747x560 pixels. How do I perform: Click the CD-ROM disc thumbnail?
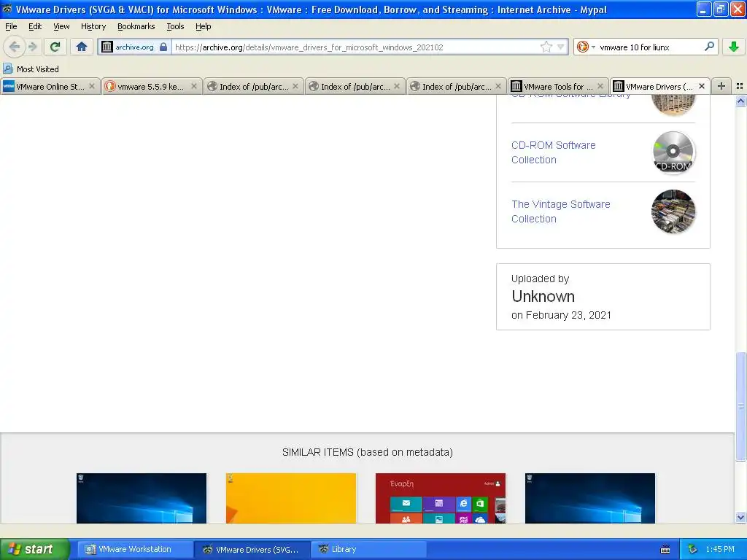point(673,152)
